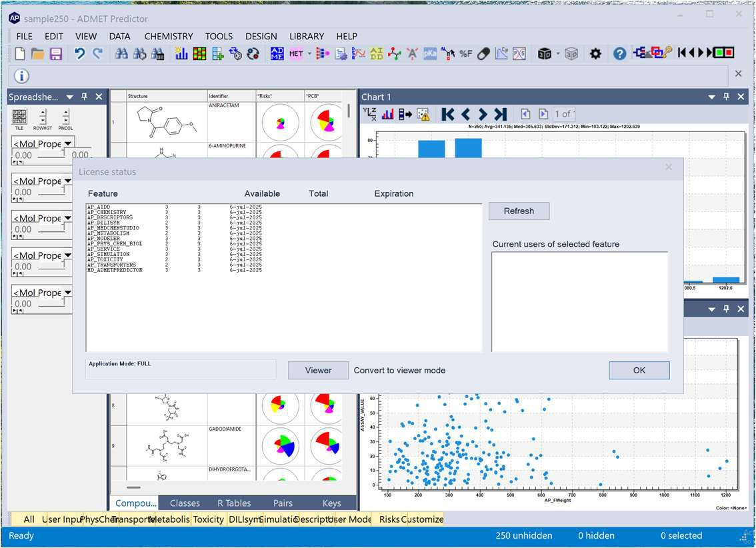Pin the Spreadsheet panel
The width and height of the screenshot is (756, 548).
85,97
